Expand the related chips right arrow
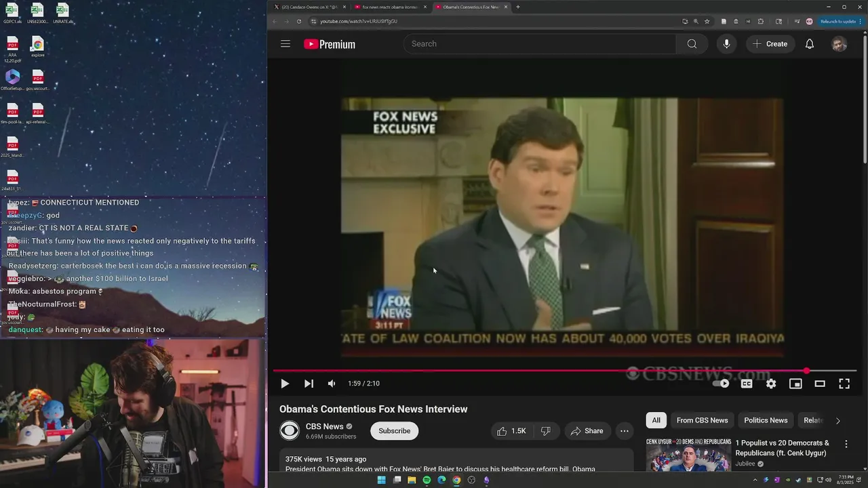 pos(838,421)
